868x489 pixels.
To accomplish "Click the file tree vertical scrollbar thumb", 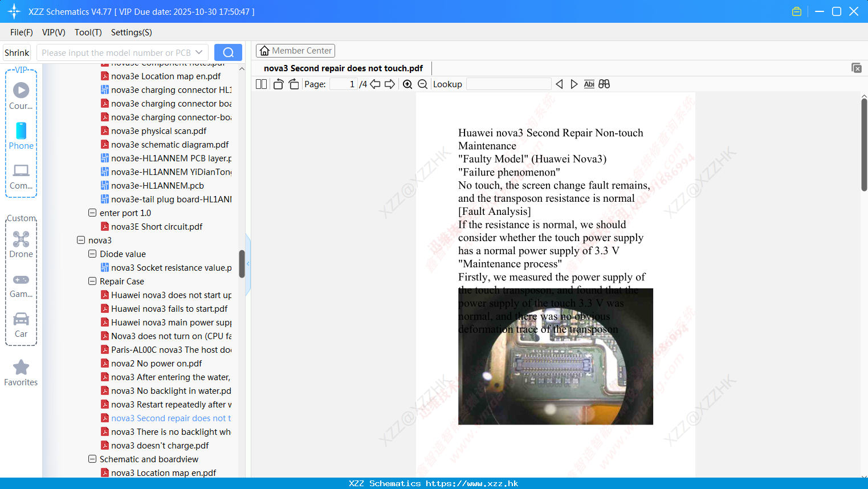I will (242, 264).
